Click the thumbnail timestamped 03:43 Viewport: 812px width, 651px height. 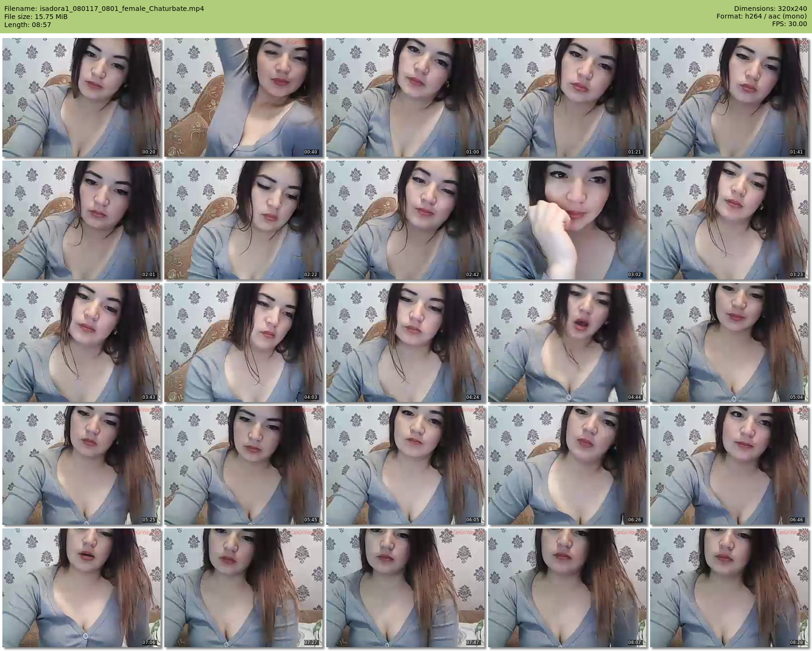[82, 343]
